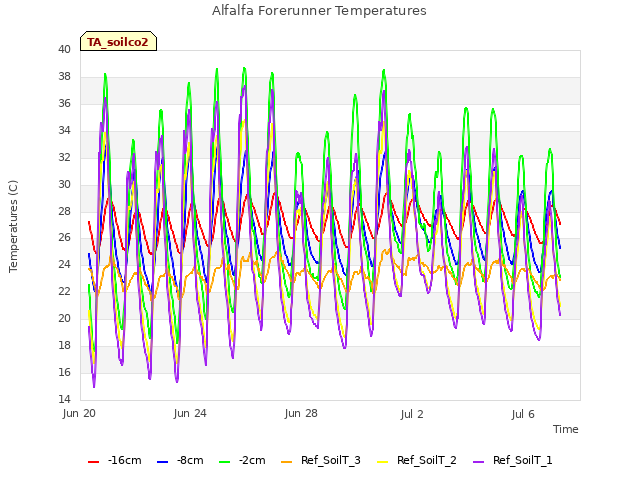Toggle the Ref_SoilT_1 legend entry
The width and height of the screenshot is (640, 480).
click(x=513, y=460)
